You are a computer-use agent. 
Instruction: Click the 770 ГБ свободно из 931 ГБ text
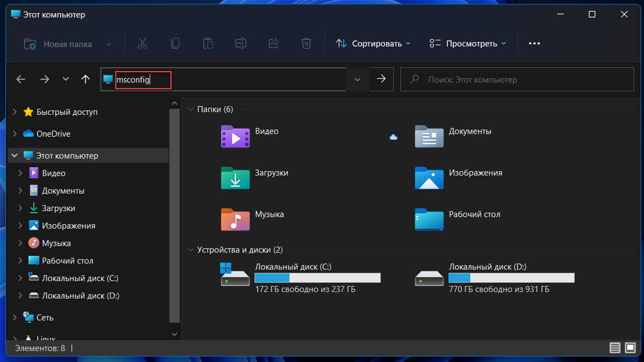click(x=499, y=289)
